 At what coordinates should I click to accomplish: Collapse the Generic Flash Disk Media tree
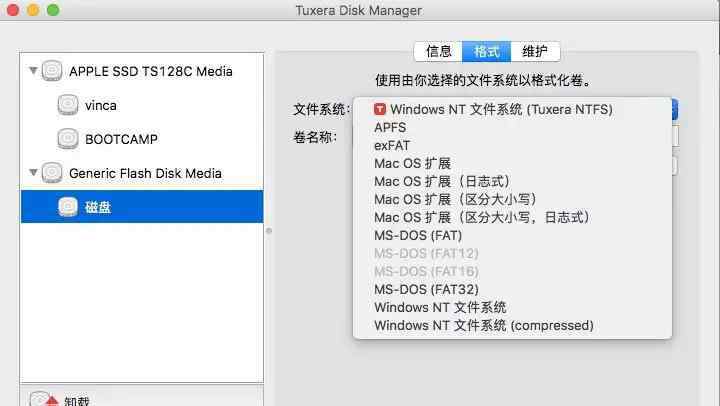[x=34, y=173]
